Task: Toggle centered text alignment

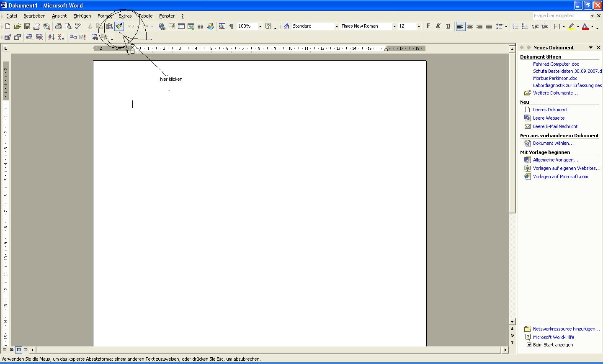Action: tap(470, 26)
